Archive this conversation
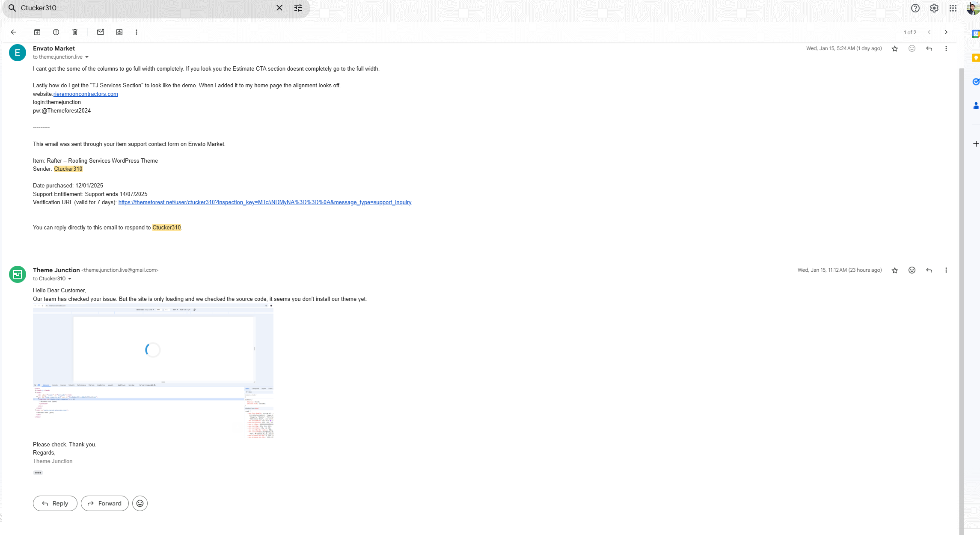 point(37,32)
